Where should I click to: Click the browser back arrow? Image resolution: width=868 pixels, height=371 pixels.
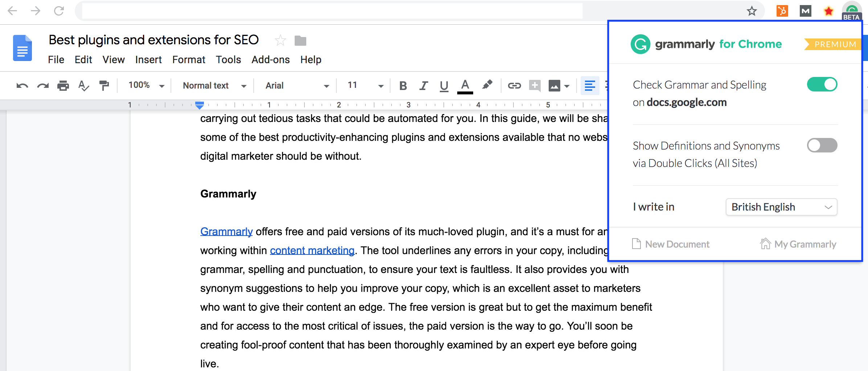[x=13, y=11]
